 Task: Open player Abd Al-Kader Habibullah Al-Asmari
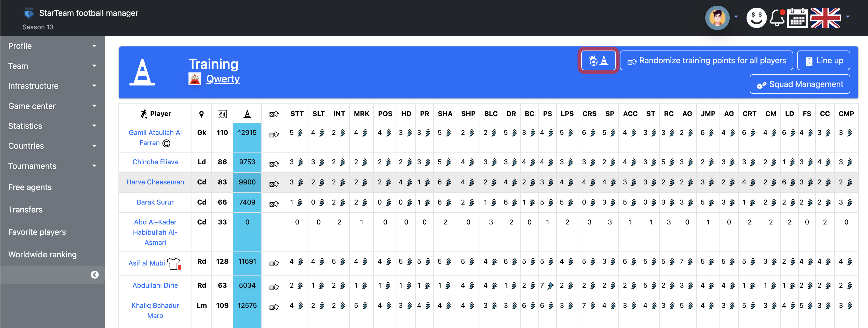155,232
